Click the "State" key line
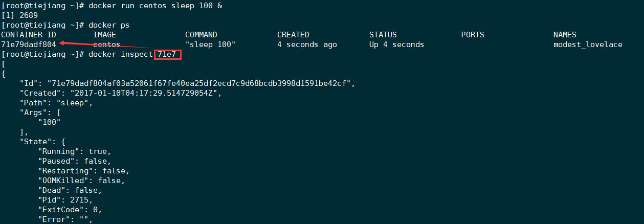Screen dimensions: 644x224 pyautogui.click(x=42, y=142)
